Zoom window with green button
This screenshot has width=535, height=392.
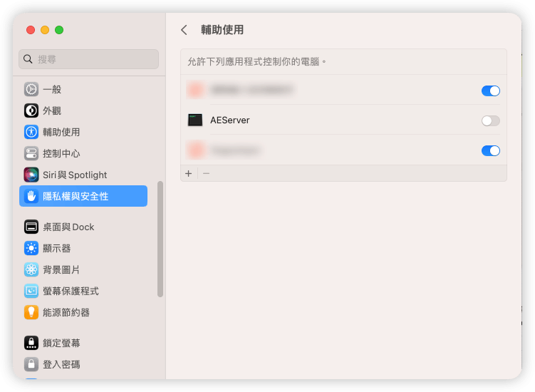(x=59, y=30)
